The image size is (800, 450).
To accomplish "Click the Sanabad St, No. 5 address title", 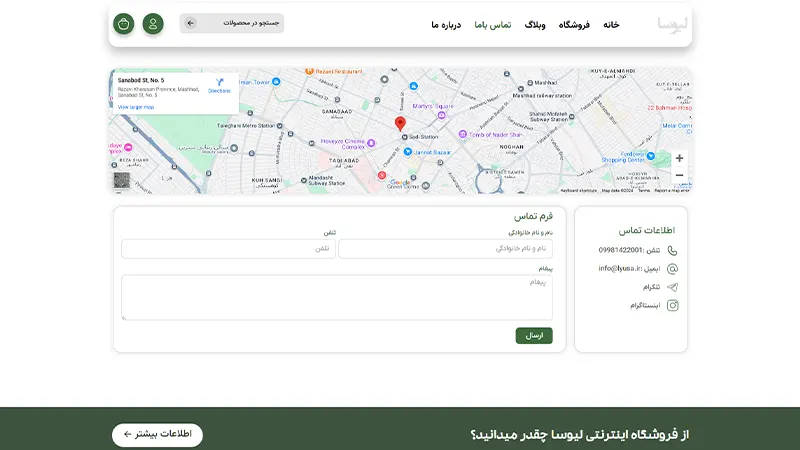I will (141, 80).
